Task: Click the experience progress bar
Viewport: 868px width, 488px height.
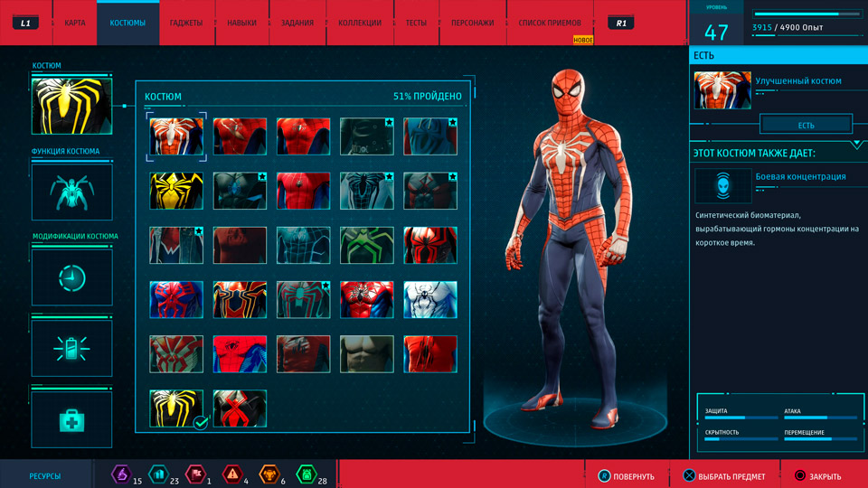Action: coord(807,14)
